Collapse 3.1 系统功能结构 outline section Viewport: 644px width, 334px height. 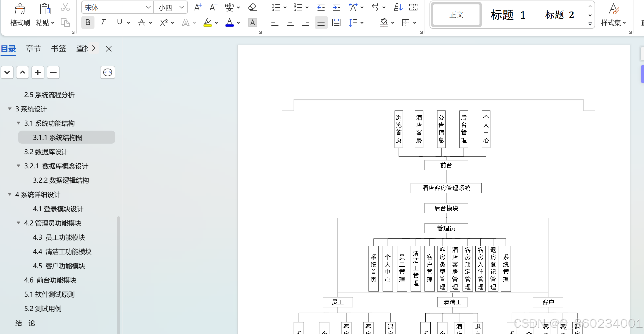18,123
